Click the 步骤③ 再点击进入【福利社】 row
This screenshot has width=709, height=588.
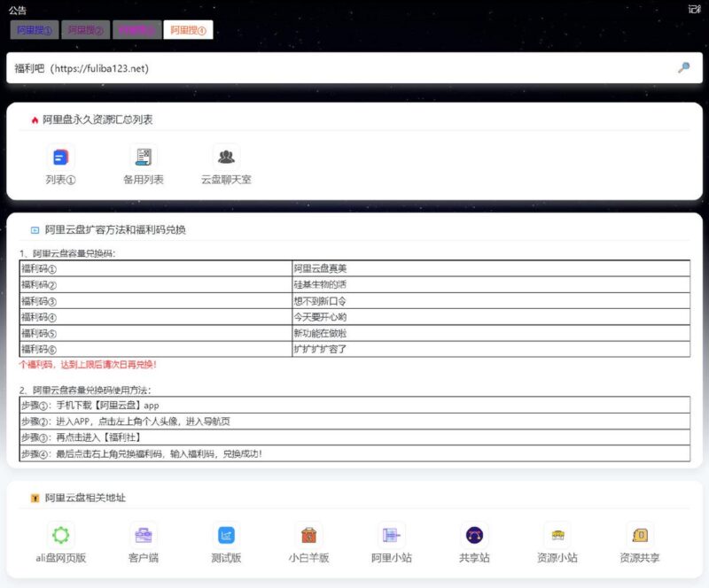pos(354,437)
